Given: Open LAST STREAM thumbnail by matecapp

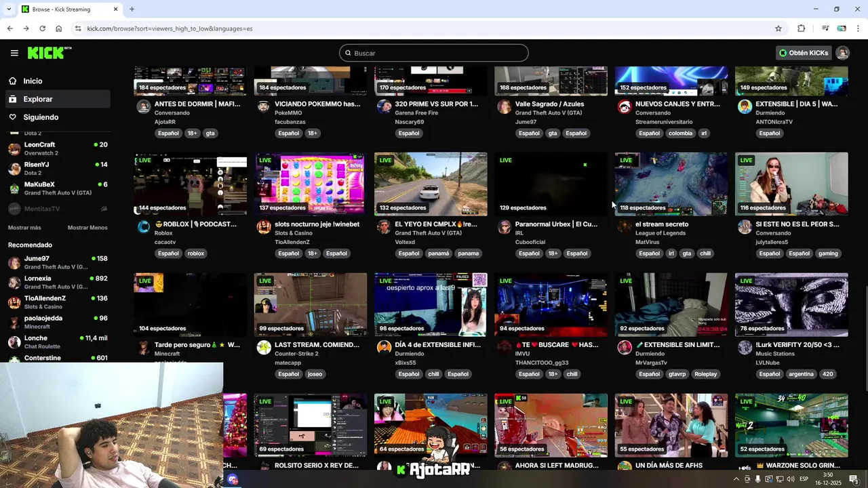Looking at the screenshot, I should 311,305.
